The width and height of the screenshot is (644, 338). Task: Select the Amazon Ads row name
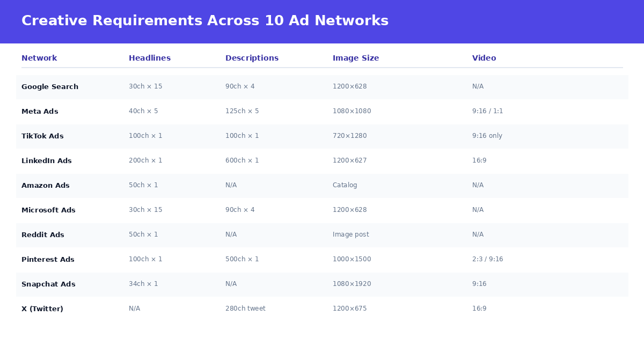pyautogui.click(x=46, y=186)
